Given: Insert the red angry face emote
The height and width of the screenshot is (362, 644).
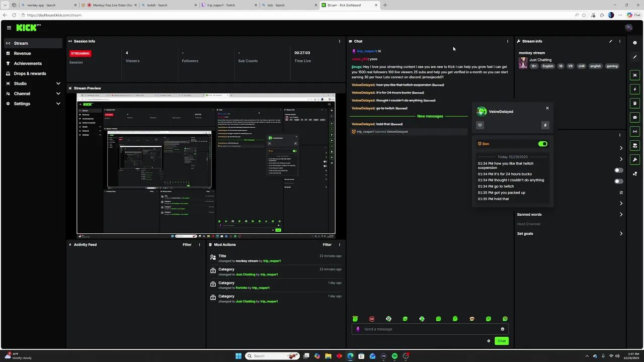Looking at the screenshot, I should click(x=372, y=319).
